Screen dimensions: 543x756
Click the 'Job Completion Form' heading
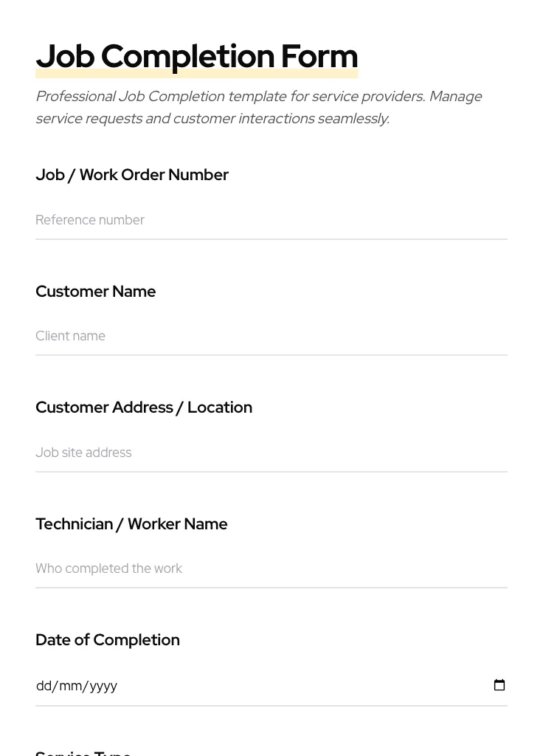point(196,56)
